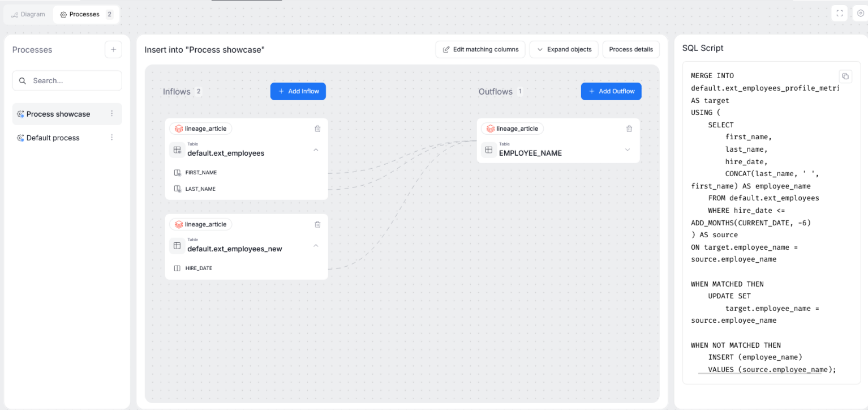Switch to the Diagram tab

(28, 14)
